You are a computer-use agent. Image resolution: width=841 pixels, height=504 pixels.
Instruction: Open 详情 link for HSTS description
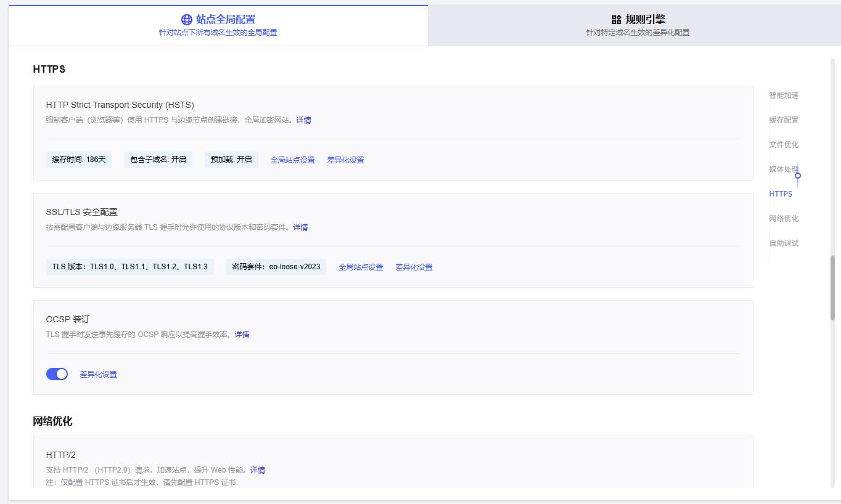pyautogui.click(x=303, y=120)
